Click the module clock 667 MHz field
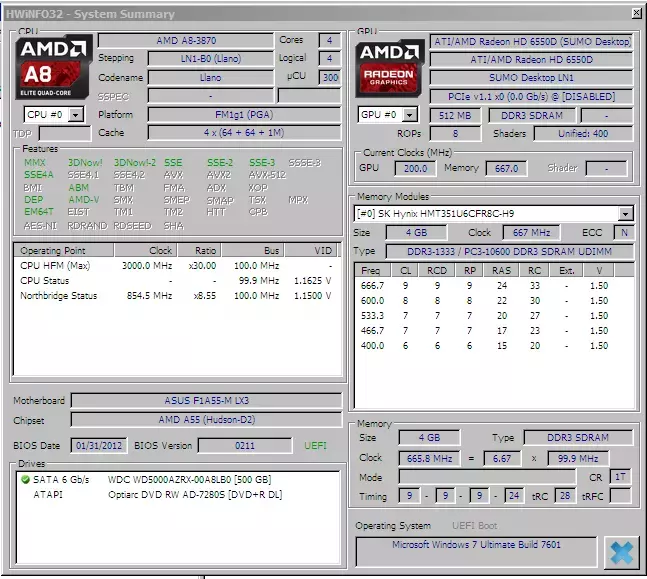647x579 pixels. click(531, 233)
